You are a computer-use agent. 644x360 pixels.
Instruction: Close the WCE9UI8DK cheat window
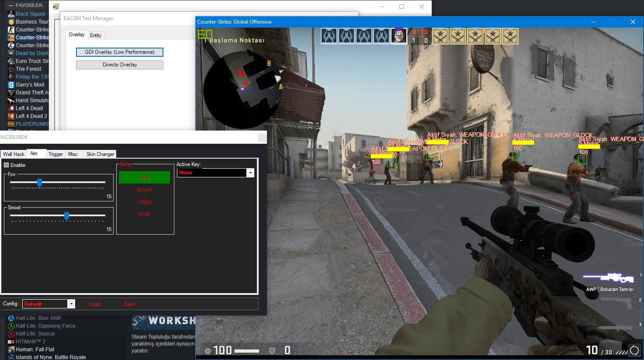[x=262, y=138]
